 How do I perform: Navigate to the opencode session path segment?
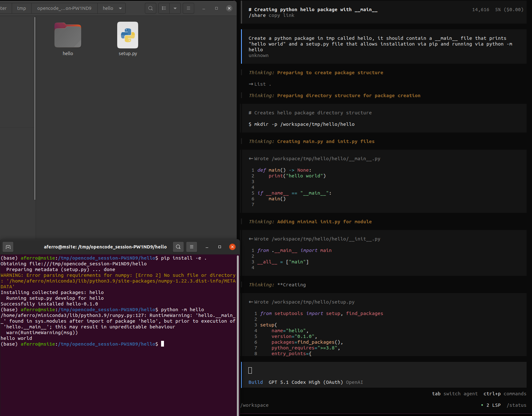pyautogui.click(x=64, y=8)
